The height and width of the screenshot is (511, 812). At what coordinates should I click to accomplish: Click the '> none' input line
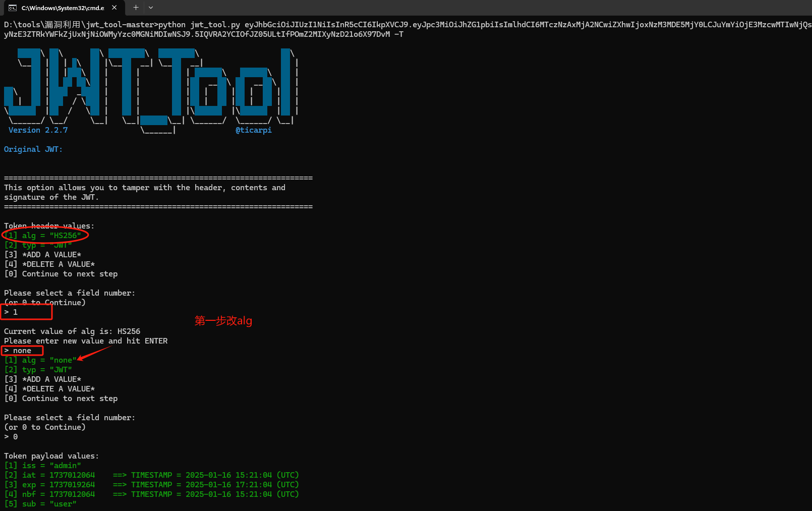coord(18,351)
